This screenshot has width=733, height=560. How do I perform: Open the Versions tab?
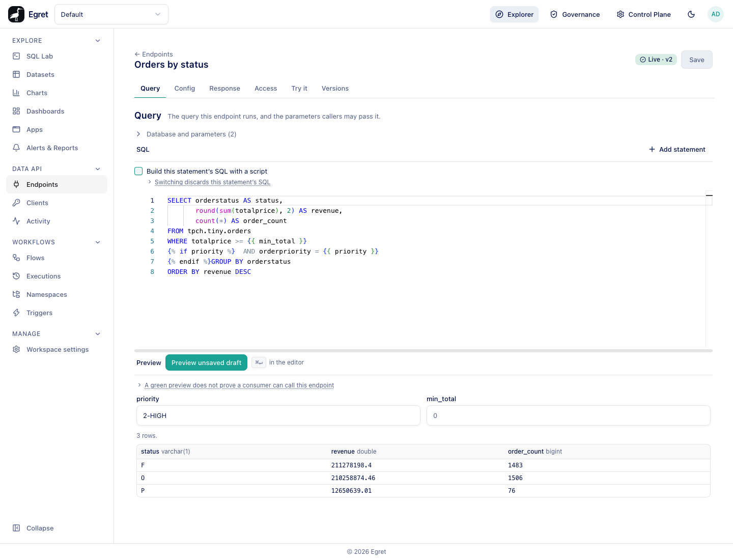click(x=335, y=89)
